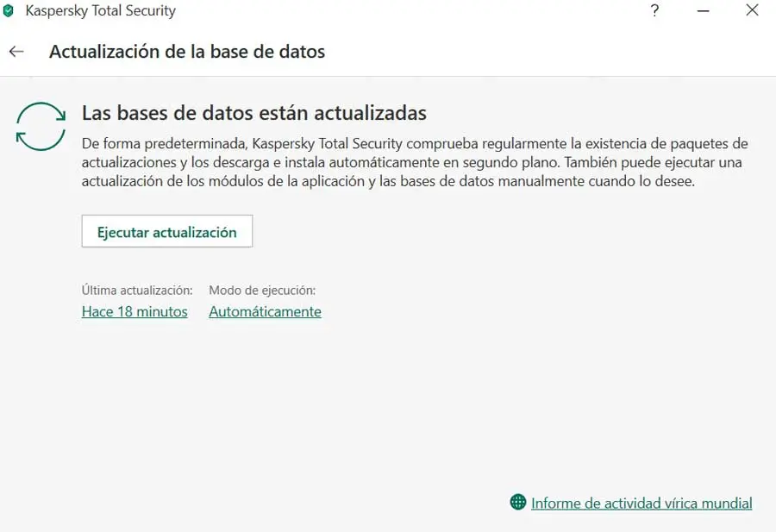This screenshot has width=776, height=532.
Task: Click the Actualización de la base de datos title
Action: (x=187, y=52)
